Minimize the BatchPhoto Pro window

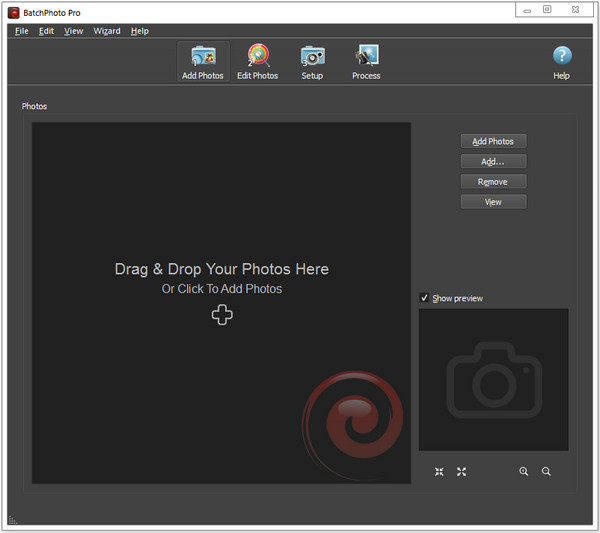527,10
